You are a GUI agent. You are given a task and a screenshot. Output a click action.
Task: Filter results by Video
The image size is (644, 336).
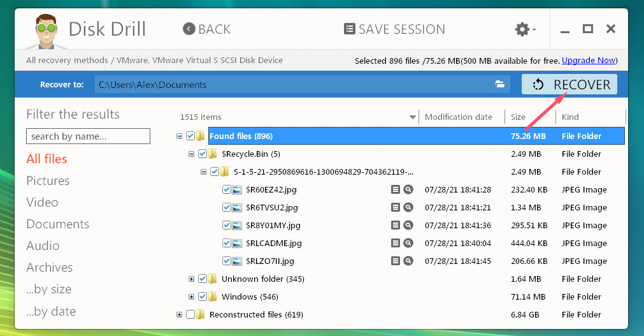click(x=42, y=202)
